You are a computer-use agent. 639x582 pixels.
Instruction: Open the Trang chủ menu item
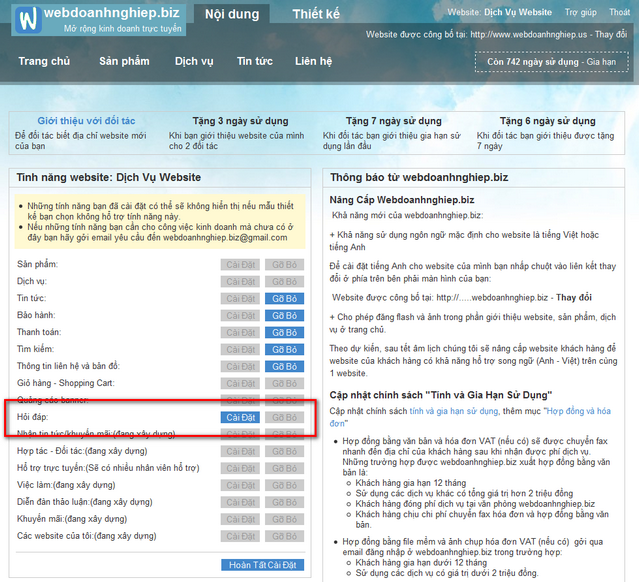coord(44,61)
